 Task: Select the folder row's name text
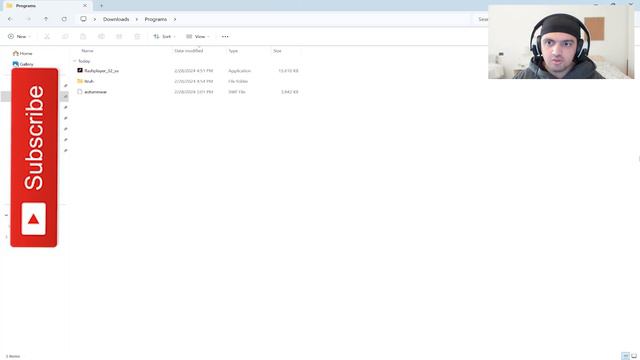pyautogui.click(x=89, y=81)
